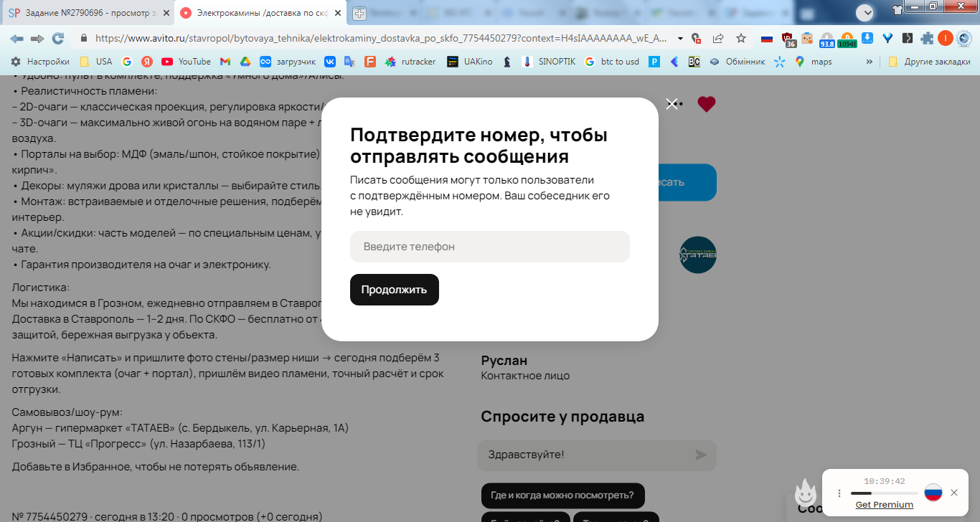
Task: Click the blocked location icon in address bar
Action: click(696, 38)
